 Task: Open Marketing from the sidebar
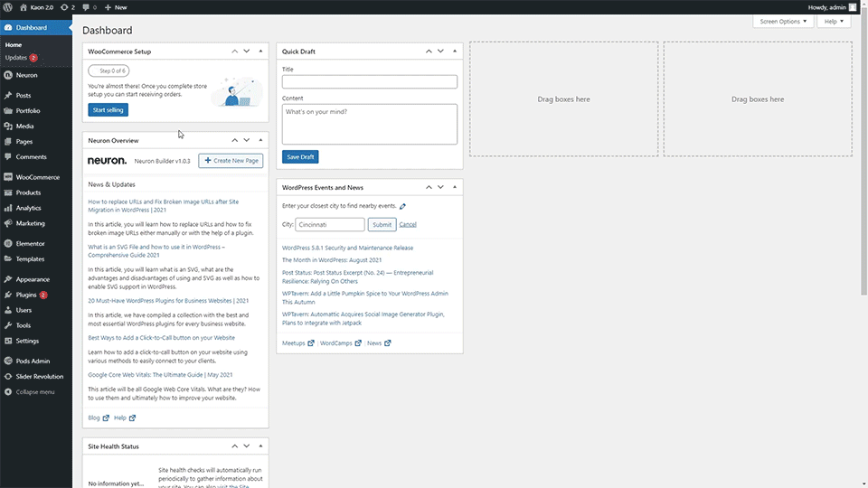pyautogui.click(x=36, y=223)
